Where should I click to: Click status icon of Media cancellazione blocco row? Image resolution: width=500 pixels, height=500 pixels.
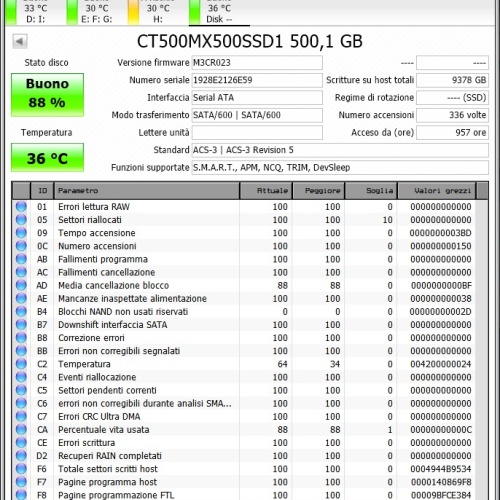(x=21, y=285)
